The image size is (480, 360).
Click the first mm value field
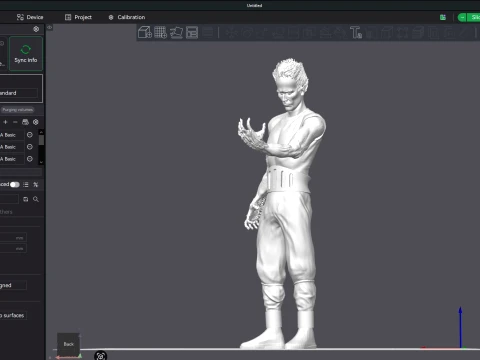coord(13,238)
